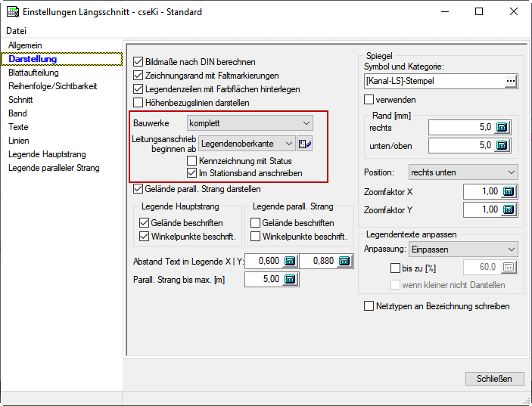Open Anpassung dropdown set to Einpassen
The height and width of the screenshot is (406, 532).
coord(462,249)
